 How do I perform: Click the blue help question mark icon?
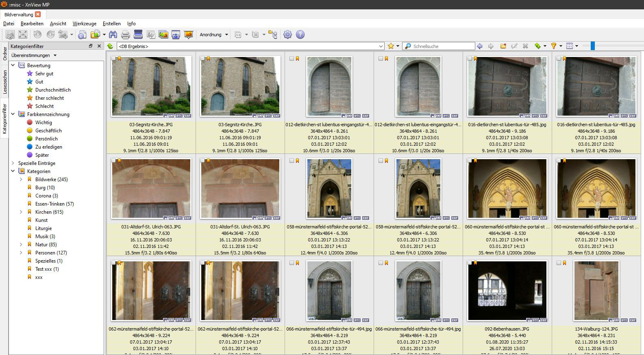[x=300, y=35]
